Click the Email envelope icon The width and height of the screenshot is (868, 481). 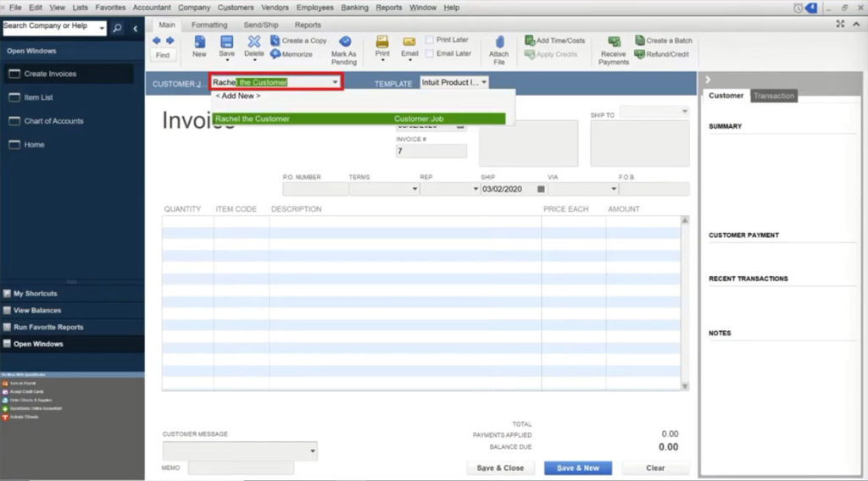[409, 42]
